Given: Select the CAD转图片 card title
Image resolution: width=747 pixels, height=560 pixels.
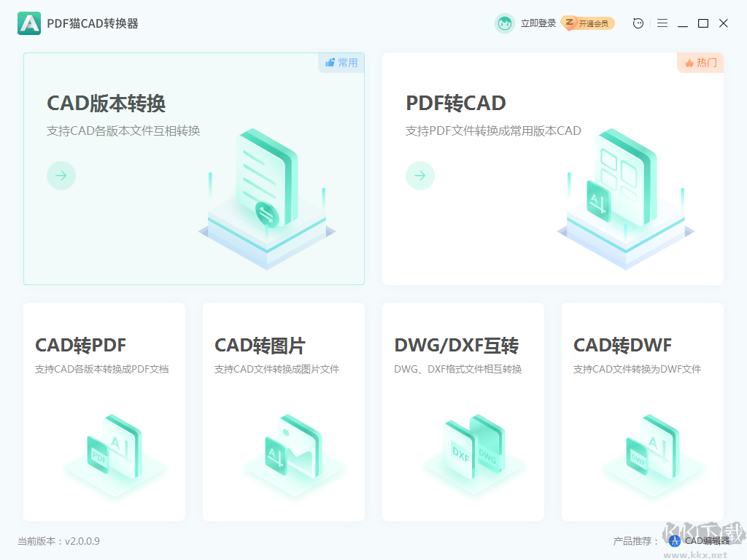Looking at the screenshot, I should click(260, 345).
